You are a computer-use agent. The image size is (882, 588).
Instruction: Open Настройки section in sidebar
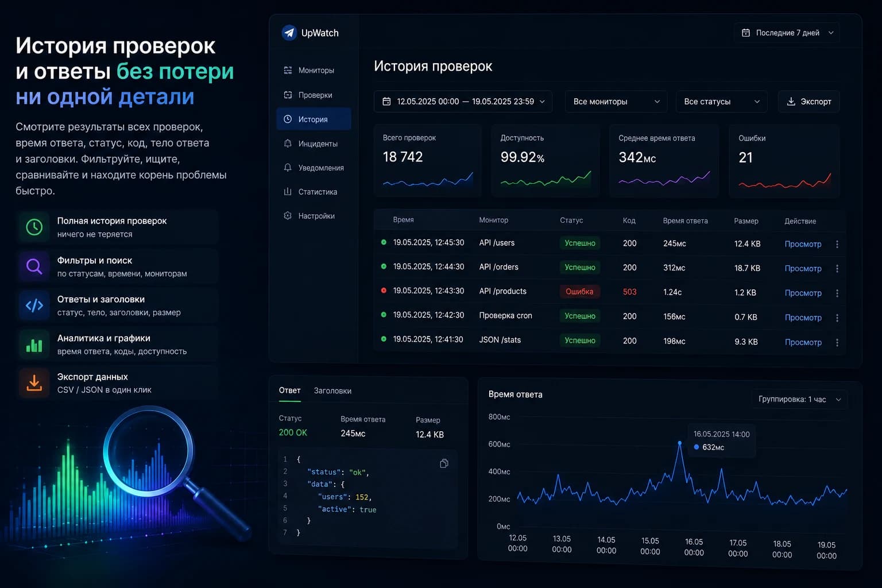[314, 216]
